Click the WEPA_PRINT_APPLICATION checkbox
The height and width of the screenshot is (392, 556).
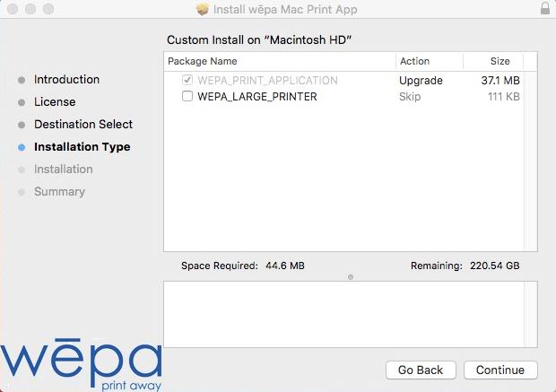[x=187, y=80]
